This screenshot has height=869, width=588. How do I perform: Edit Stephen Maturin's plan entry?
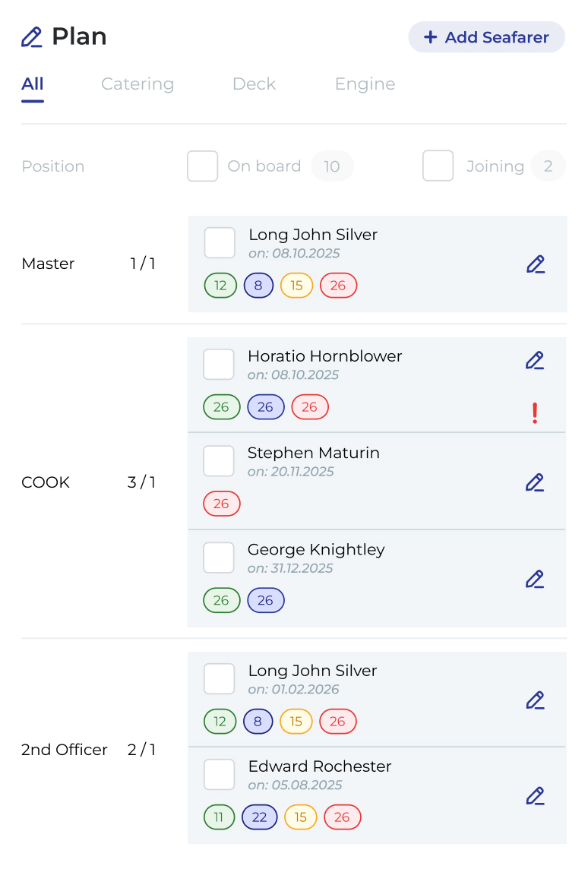(x=535, y=482)
